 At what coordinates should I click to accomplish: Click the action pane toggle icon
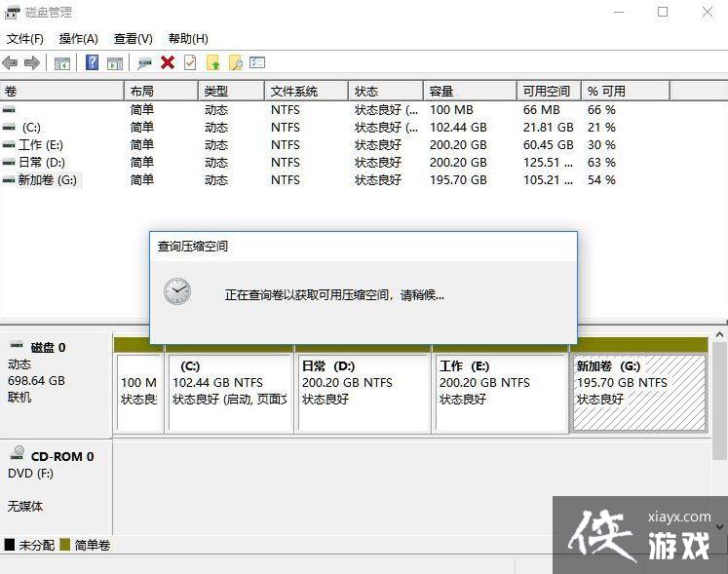[x=115, y=62]
